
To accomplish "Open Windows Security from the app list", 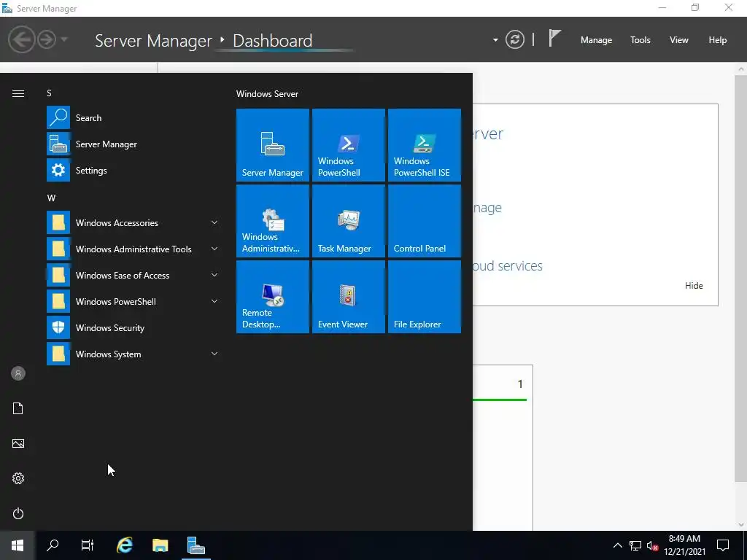I will click(x=133, y=327).
